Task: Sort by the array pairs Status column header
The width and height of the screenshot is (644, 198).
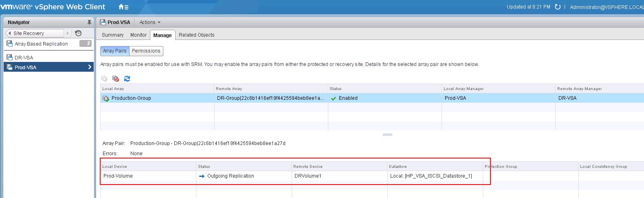Action: coord(385,88)
